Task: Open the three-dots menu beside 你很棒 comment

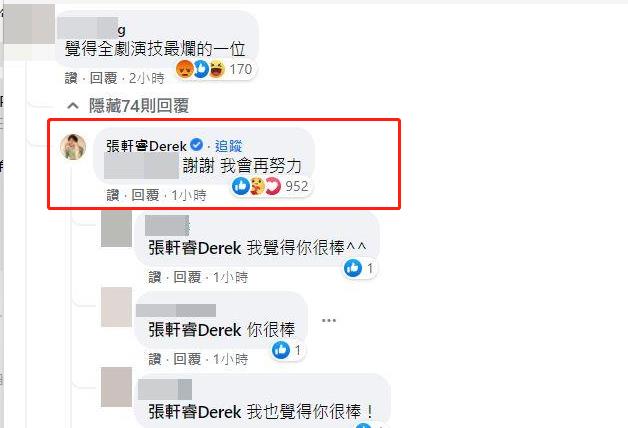Action: point(329,320)
